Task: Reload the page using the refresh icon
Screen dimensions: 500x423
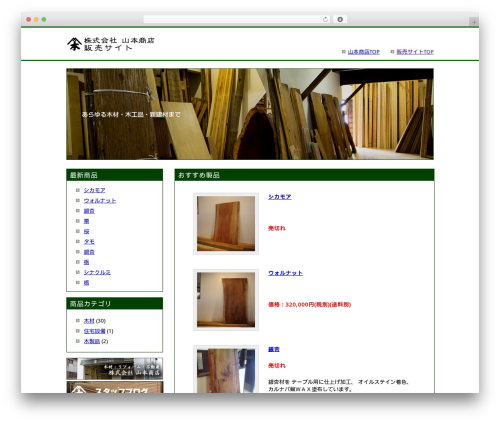Action: click(x=325, y=19)
